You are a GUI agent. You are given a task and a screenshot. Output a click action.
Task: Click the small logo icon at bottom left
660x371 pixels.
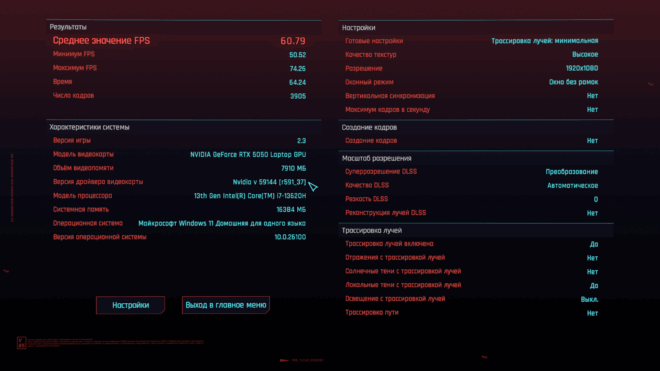[21, 342]
